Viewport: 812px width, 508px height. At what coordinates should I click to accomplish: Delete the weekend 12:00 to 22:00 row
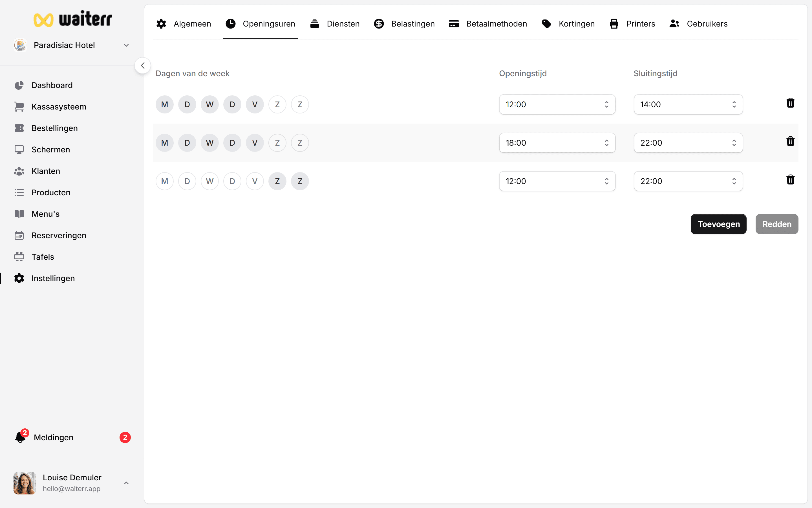coord(791,180)
